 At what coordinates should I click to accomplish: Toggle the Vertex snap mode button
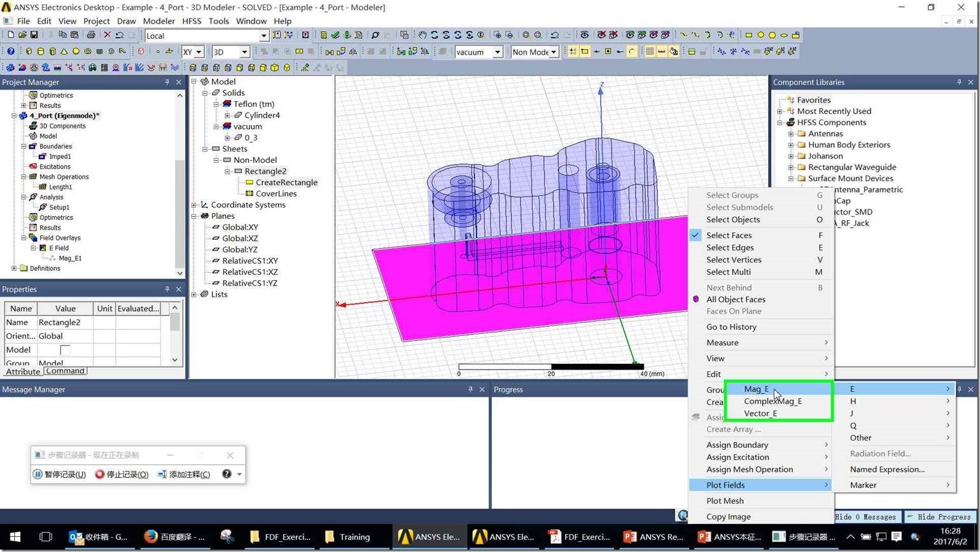pos(584,52)
